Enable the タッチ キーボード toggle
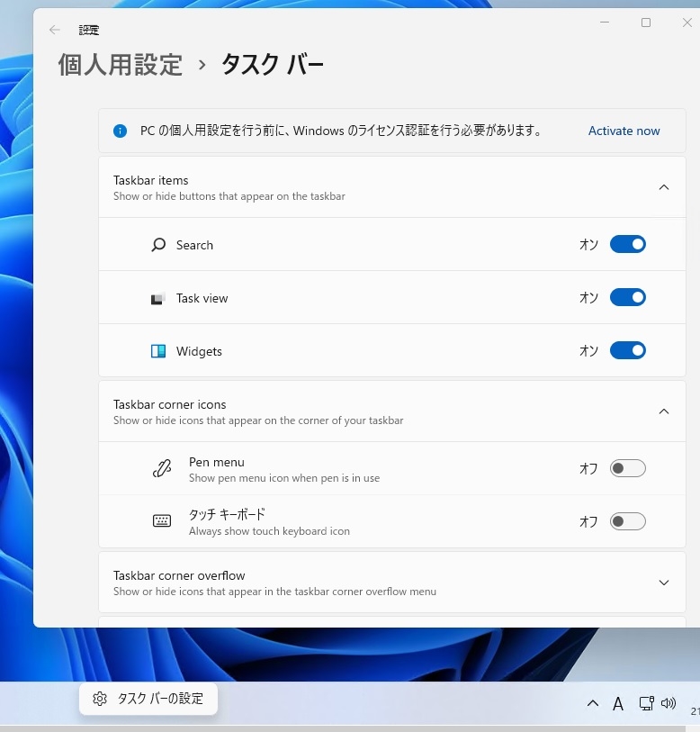 (x=628, y=521)
